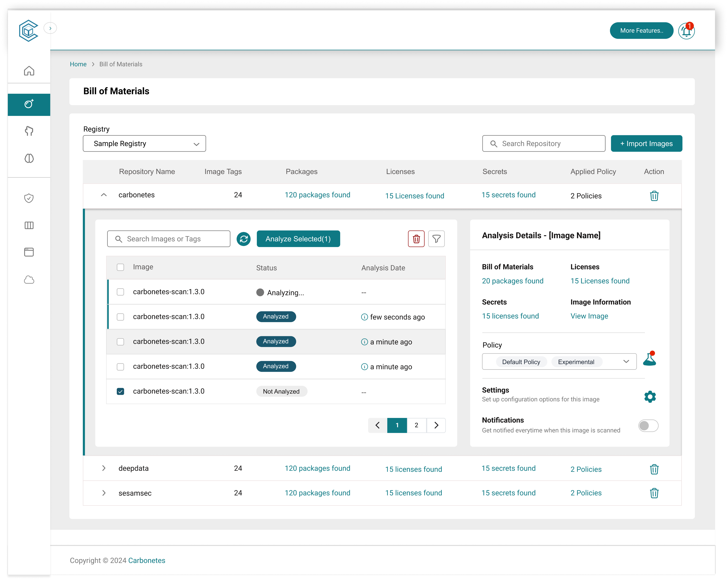Image resolution: width=728 pixels, height=579 pixels.
Task: Uncheck the Not Analyzed image checkbox
Action: [121, 391]
